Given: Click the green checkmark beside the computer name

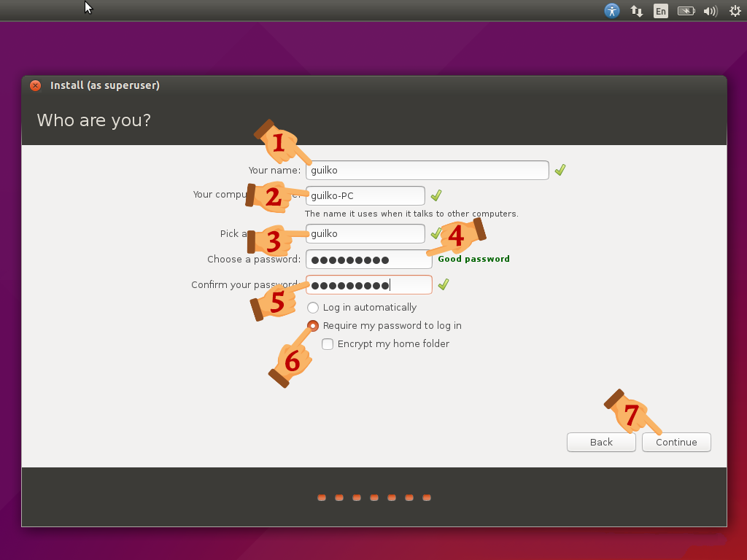Looking at the screenshot, I should point(436,195).
